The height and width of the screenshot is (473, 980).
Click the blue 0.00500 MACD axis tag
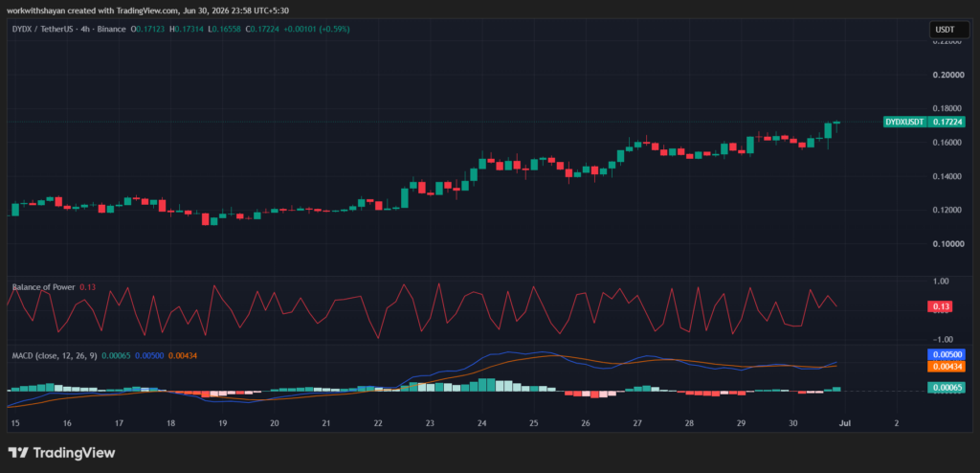coord(947,354)
